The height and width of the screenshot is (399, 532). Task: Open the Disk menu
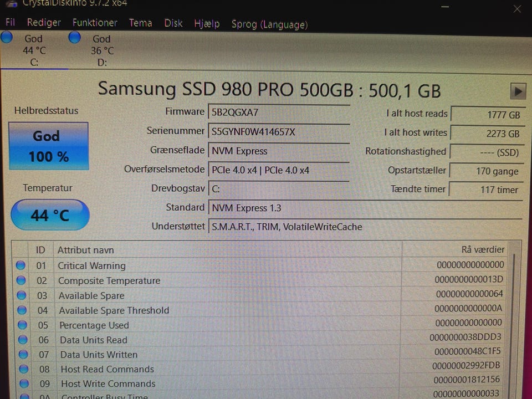pyautogui.click(x=173, y=23)
